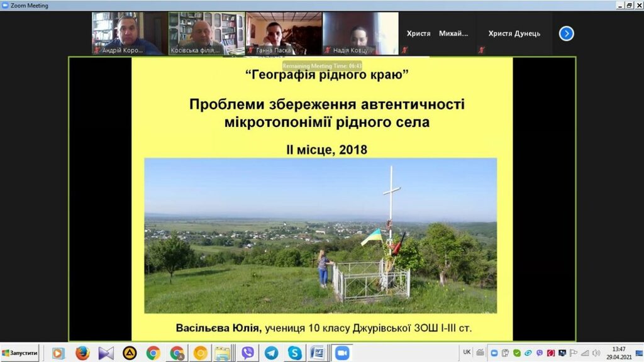Open the UK language selector
644x362 pixels.
[x=467, y=352]
